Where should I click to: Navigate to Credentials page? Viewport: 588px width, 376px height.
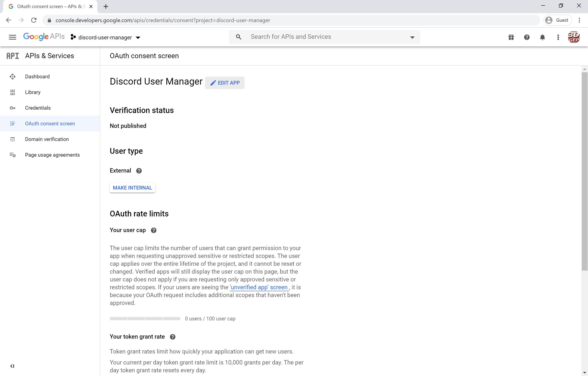click(x=38, y=108)
